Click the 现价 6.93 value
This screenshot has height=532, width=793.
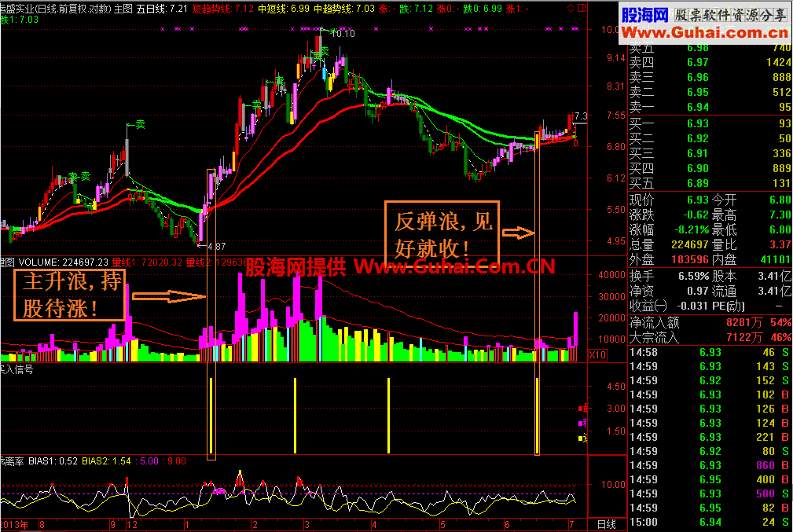[697, 200]
